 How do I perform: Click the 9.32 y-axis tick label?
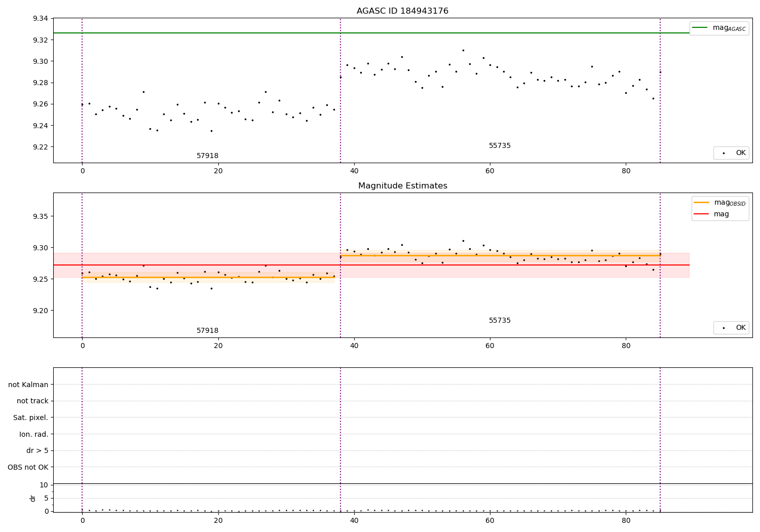[x=41, y=40]
